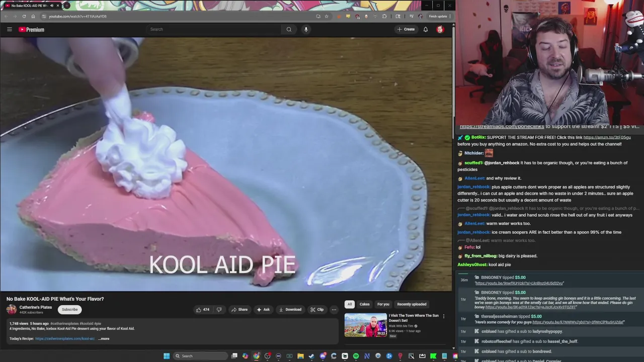
Task: Click the Ask button
Action: [263, 310]
